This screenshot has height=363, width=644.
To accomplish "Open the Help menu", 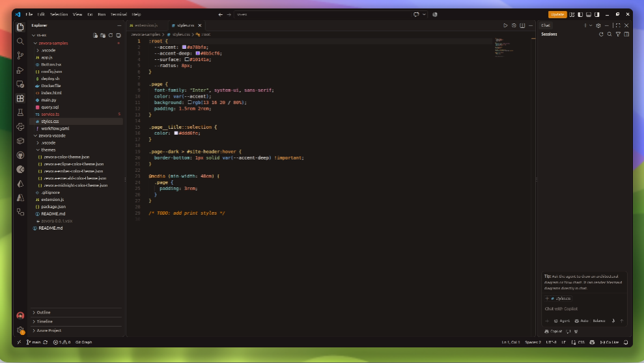I will [x=136, y=14].
